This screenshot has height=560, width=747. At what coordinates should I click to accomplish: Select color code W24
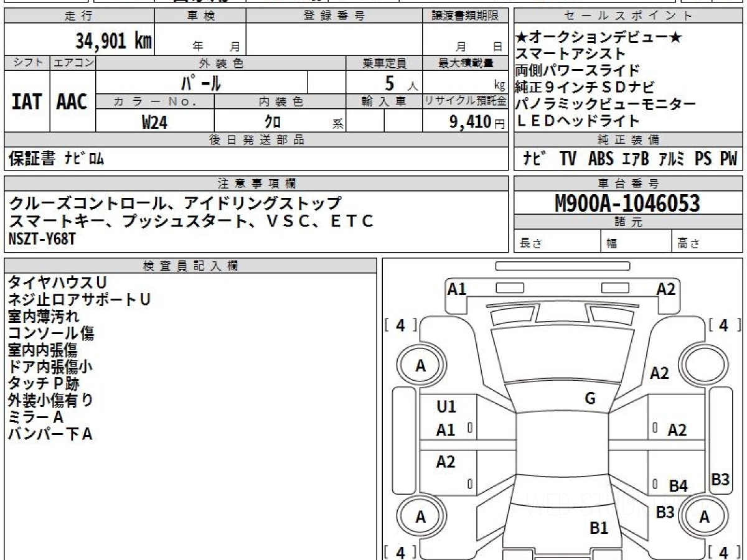click(x=154, y=122)
